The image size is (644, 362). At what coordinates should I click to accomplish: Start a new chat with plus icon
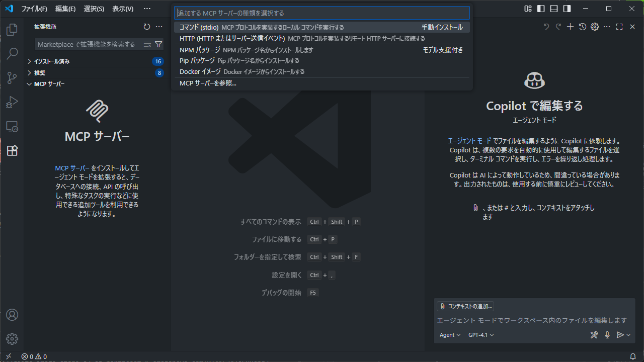coord(571,27)
